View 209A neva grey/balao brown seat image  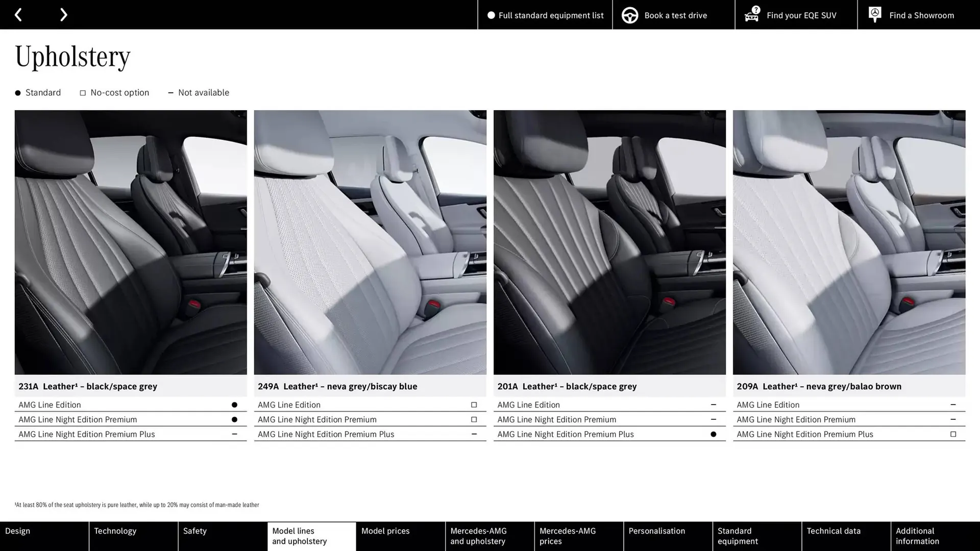tap(849, 242)
